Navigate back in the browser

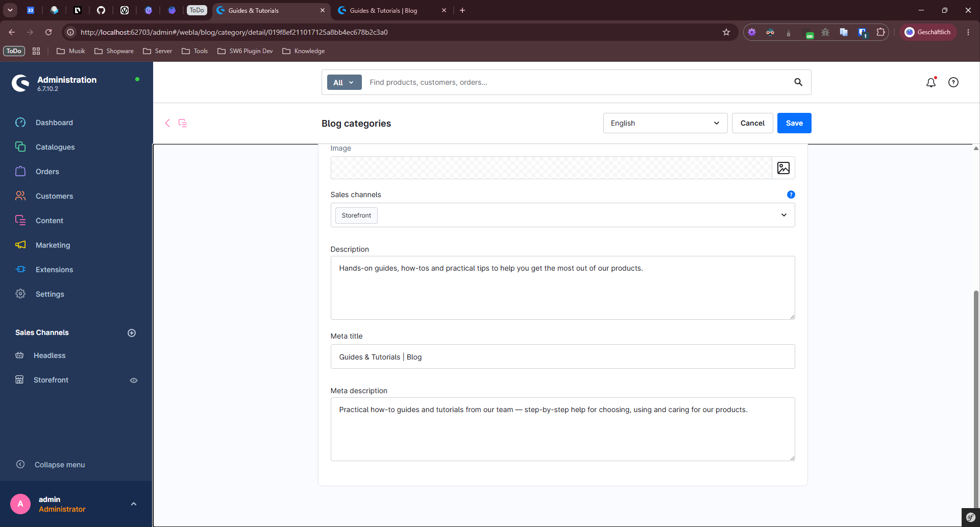click(x=12, y=32)
